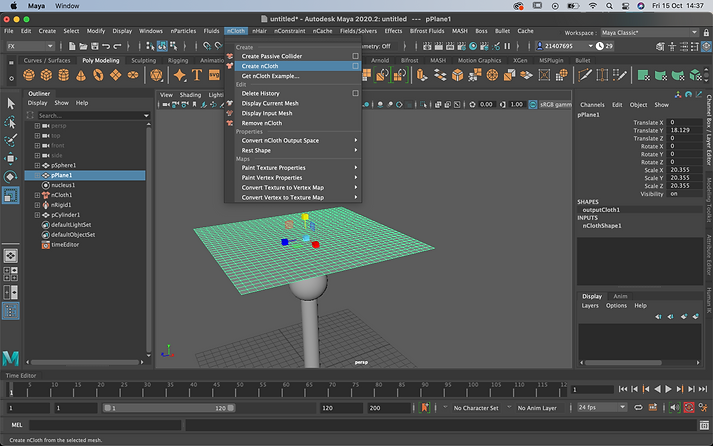Click the Open Scene folder icon
The width and height of the screenshot is (713, 446).
click(83, 46)
